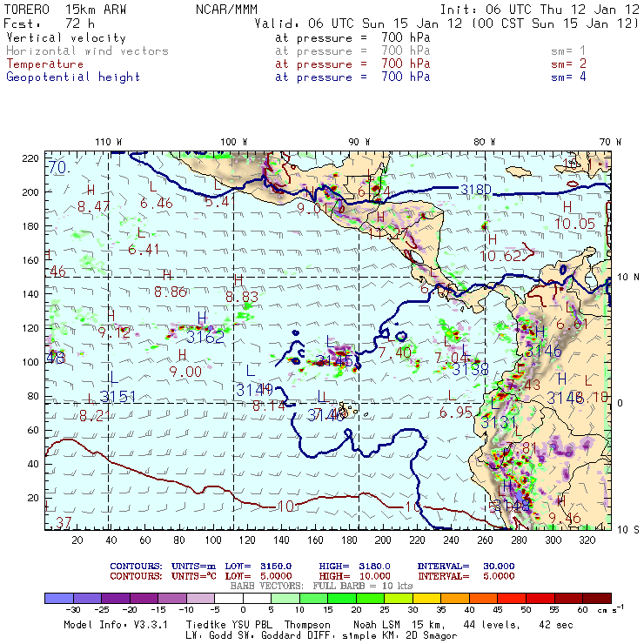Click the blue "3162" high height value

point(205,337)
